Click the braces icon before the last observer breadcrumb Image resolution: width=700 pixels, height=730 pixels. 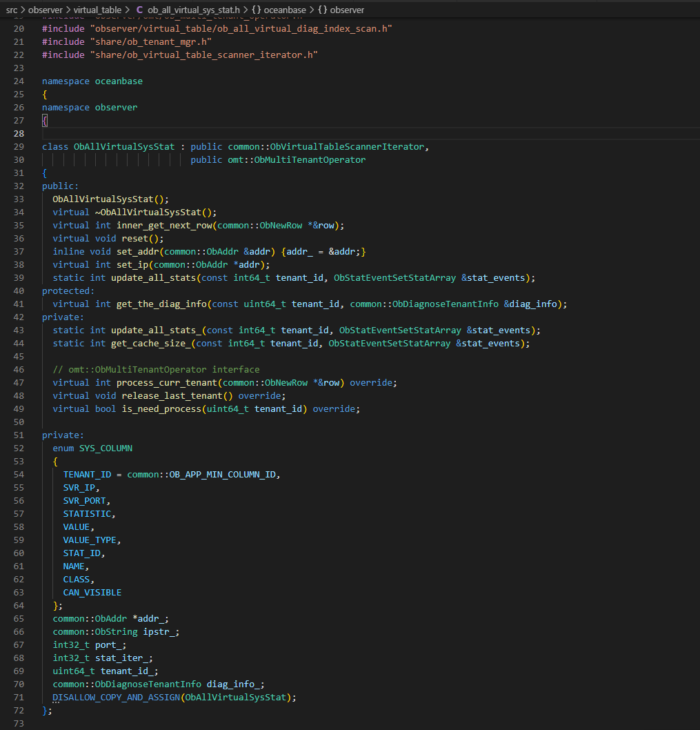click(323, 10)
